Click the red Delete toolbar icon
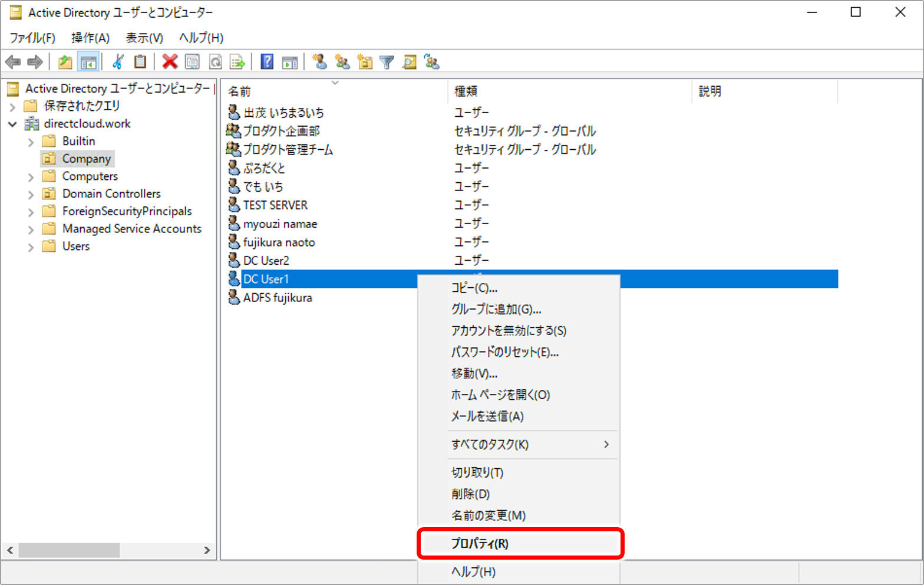The image size is (924, 585). [170, 62]
